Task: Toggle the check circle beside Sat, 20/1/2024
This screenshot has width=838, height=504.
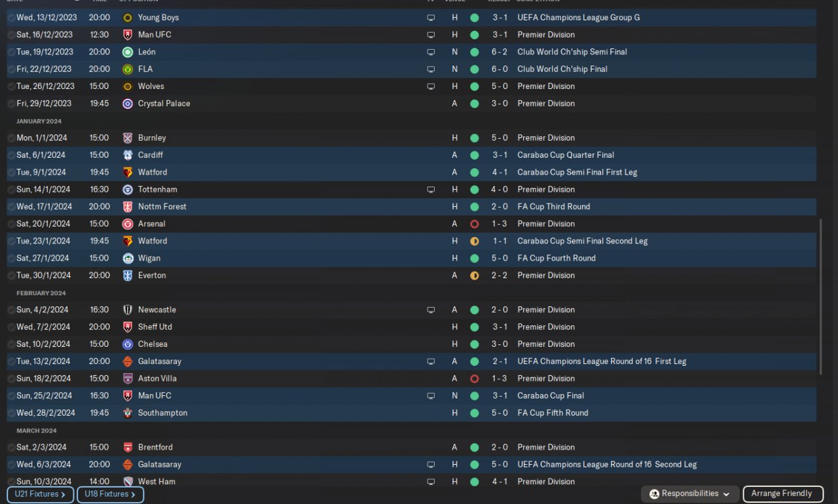Action: [x=11, y=224]
